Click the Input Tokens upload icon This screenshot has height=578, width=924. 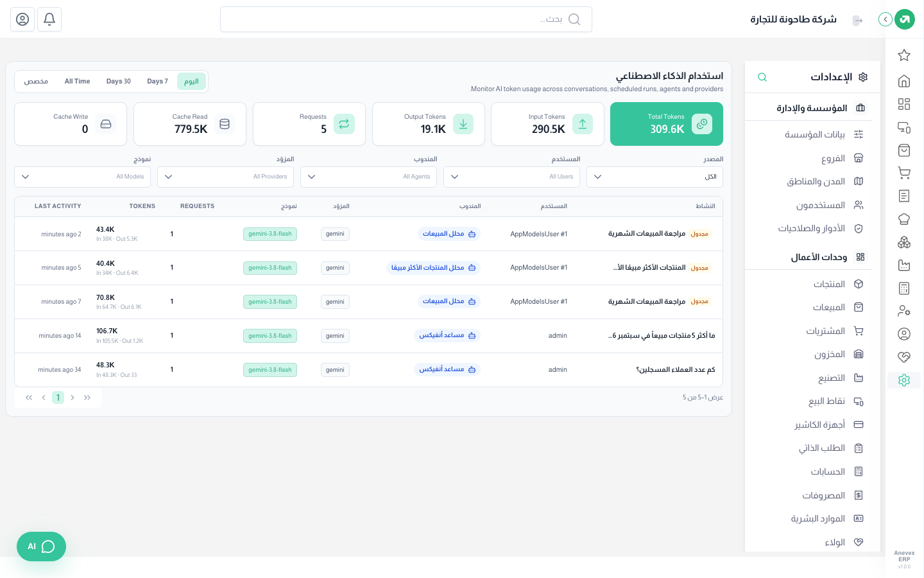583,124
